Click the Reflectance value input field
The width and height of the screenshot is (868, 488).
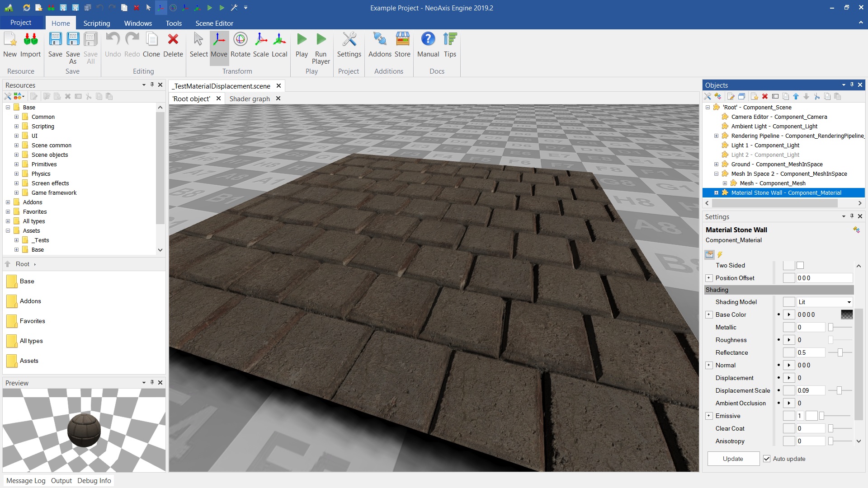810,352
